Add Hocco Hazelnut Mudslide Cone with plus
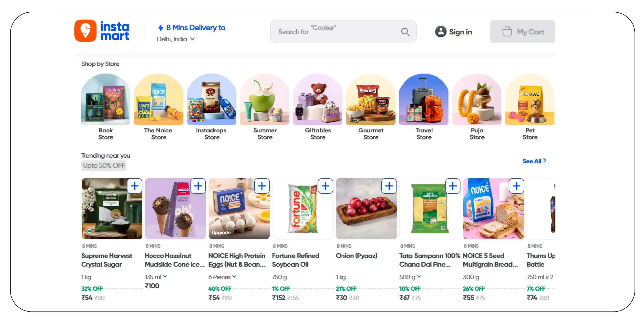The image size is (644, 320). [198, 186]
